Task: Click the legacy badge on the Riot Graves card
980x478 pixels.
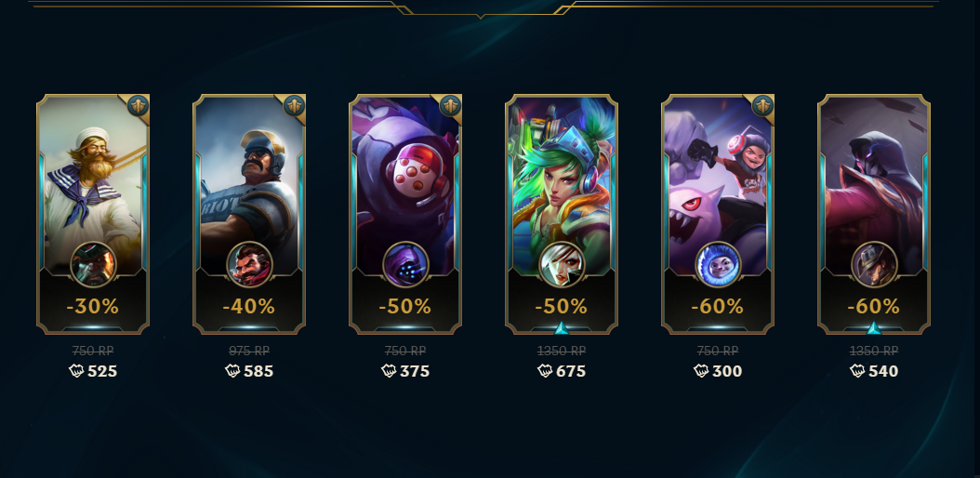Action: pos(295,106)
